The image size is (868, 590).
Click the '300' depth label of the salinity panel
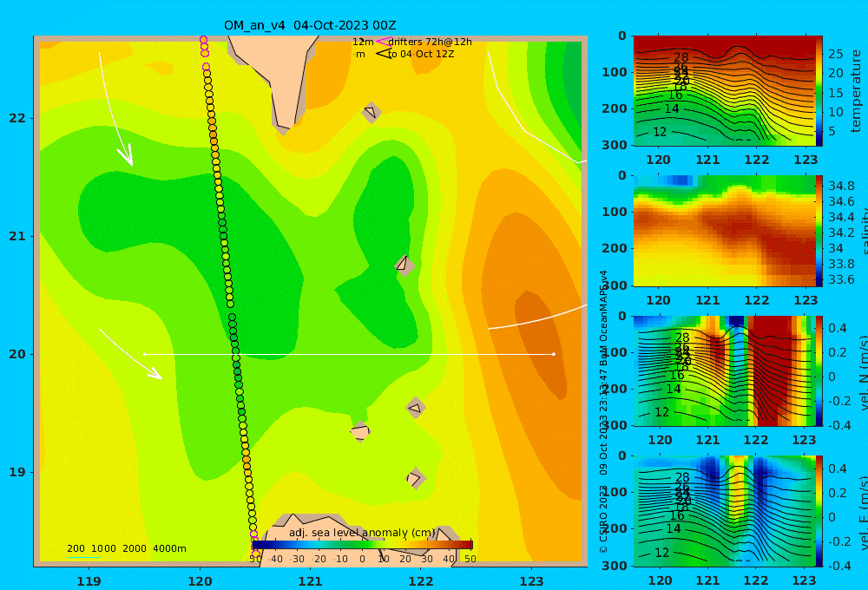pos(614,285)
